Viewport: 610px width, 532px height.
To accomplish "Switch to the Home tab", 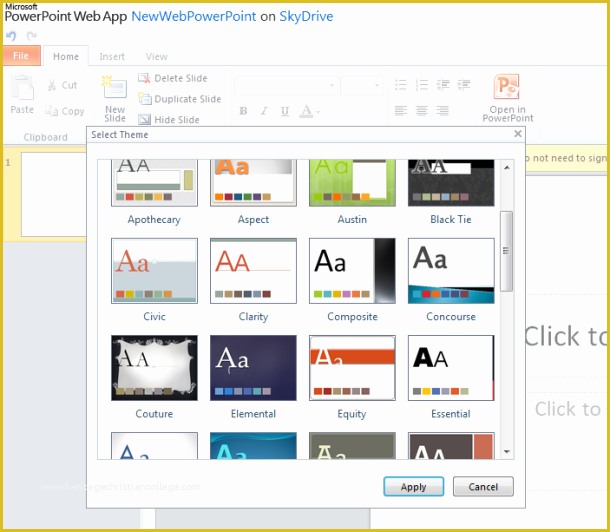I will coord(66,57).
